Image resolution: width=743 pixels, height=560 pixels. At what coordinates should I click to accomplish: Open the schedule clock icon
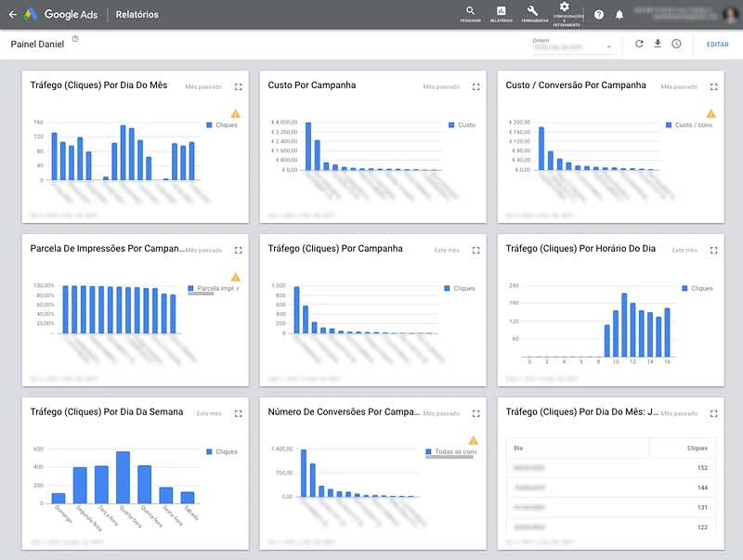pos(676,44)
